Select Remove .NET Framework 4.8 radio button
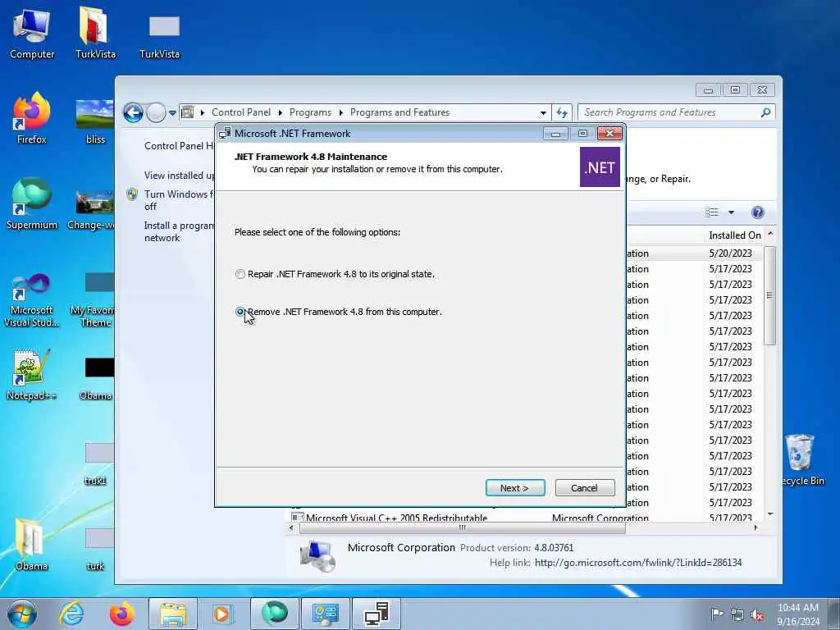This screenshot has width=840, height=630. tap(240, 312)
